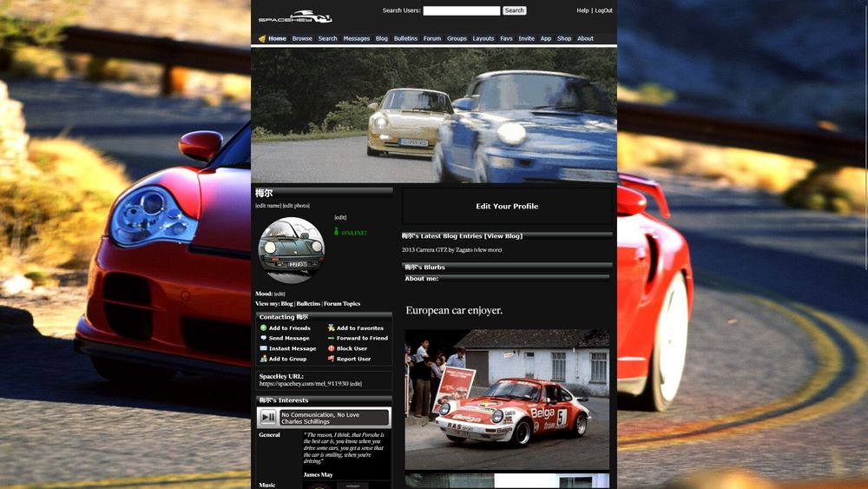Click the Add to Group link
868x489 pixels.
click(287, 359)
